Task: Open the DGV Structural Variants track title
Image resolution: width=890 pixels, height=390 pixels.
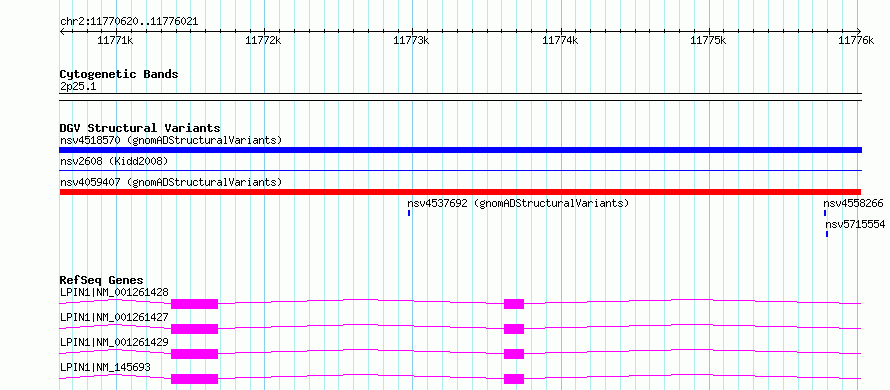Action: click(x=140, y=128)
